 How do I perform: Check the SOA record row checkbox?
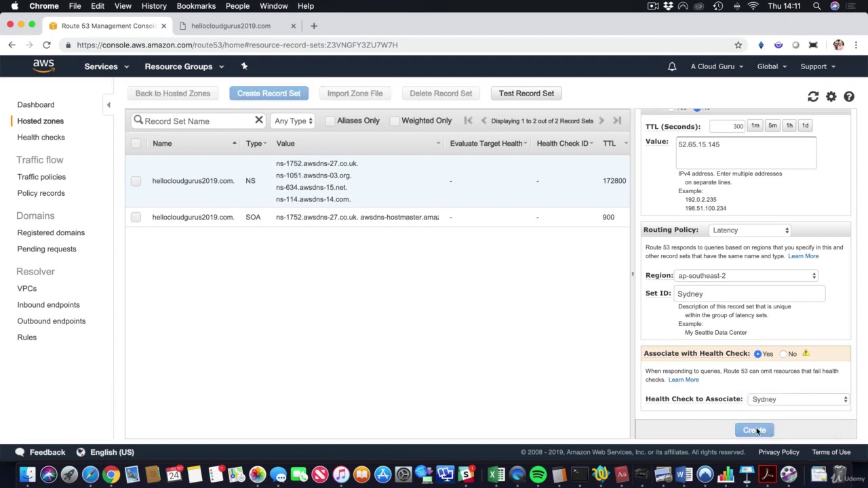(136, 217)
